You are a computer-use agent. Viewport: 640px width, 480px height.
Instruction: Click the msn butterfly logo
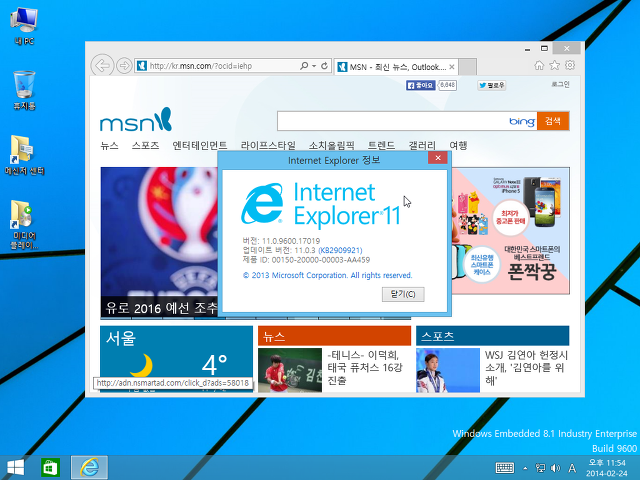[x=136, y=120]
